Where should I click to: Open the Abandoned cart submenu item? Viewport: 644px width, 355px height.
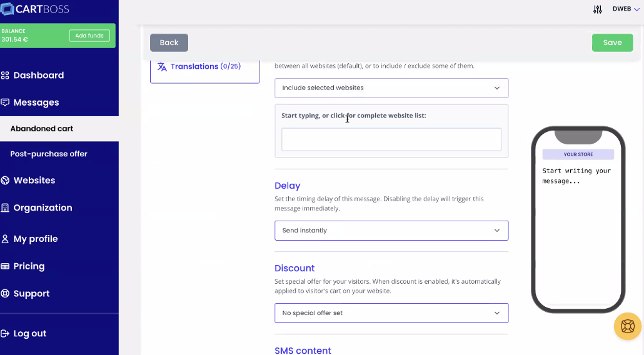point(42,129)
